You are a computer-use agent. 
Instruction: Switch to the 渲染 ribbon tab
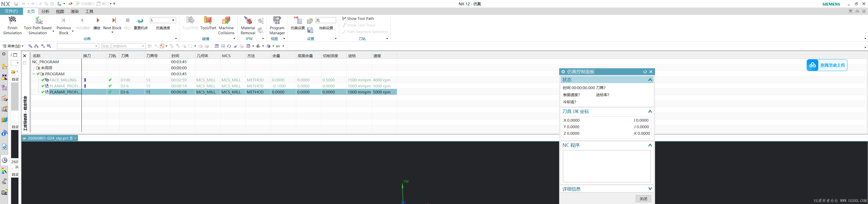[x=74, y=11]
